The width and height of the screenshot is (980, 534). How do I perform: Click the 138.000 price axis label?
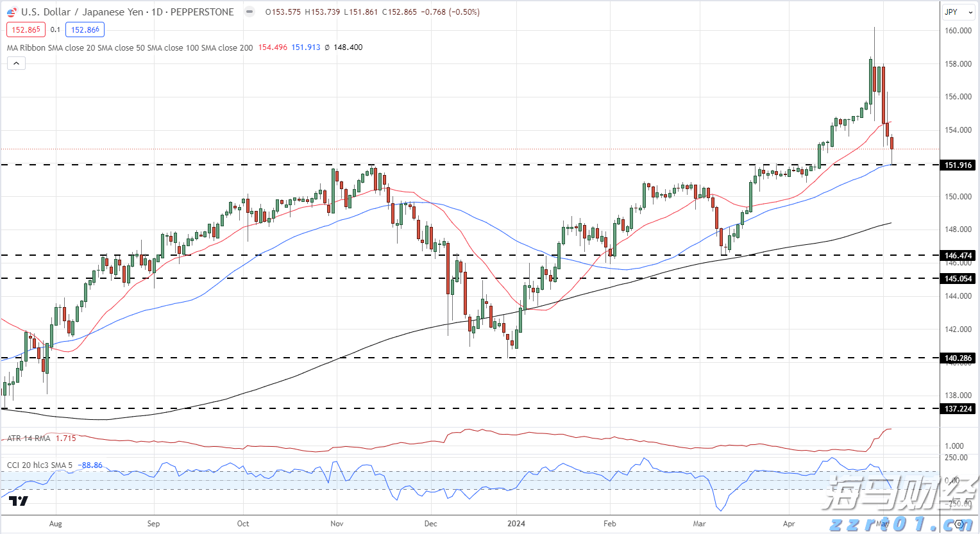(958, 396)
